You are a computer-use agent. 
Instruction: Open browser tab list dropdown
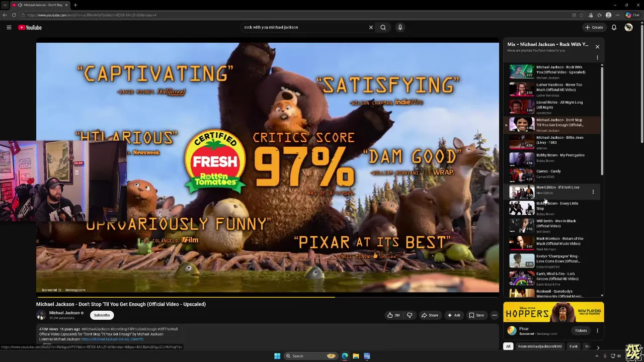(x=5, y=5)
